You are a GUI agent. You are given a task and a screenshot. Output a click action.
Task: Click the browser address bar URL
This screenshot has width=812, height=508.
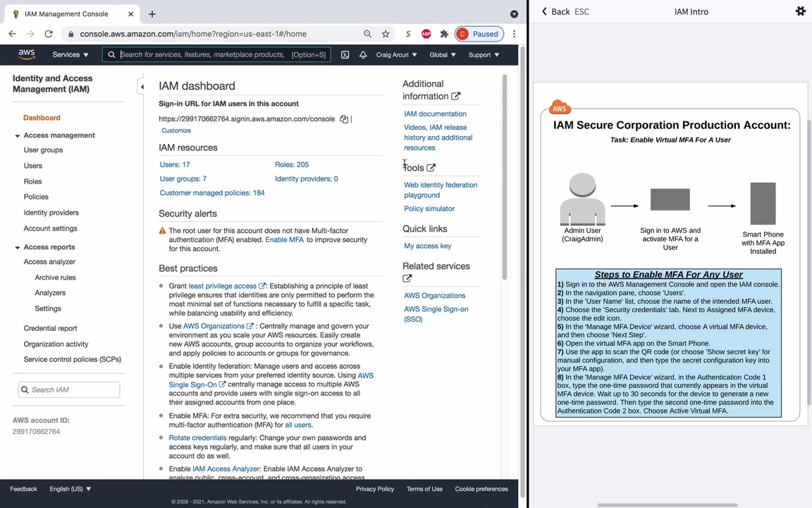click(x=193, y=34)
